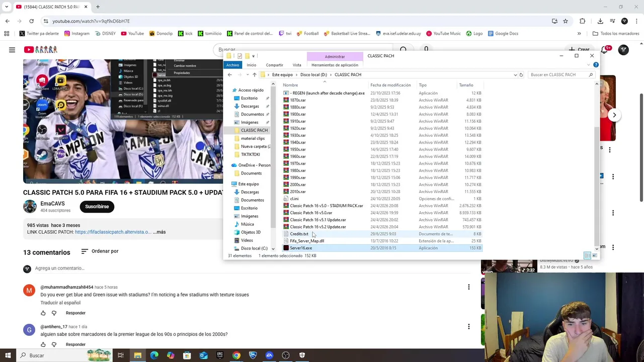
Task: Click the Suscribirse button
Action: (97, 207)
